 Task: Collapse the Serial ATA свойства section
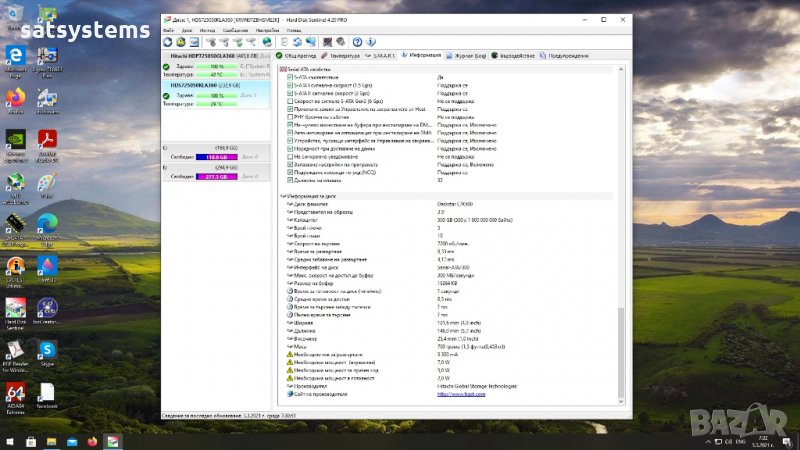tap(283, 69)
